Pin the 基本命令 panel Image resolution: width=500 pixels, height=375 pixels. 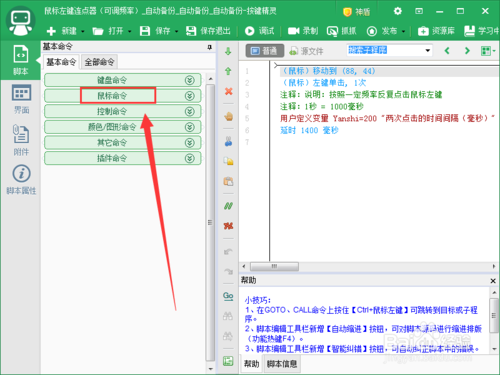click(209, 47)
